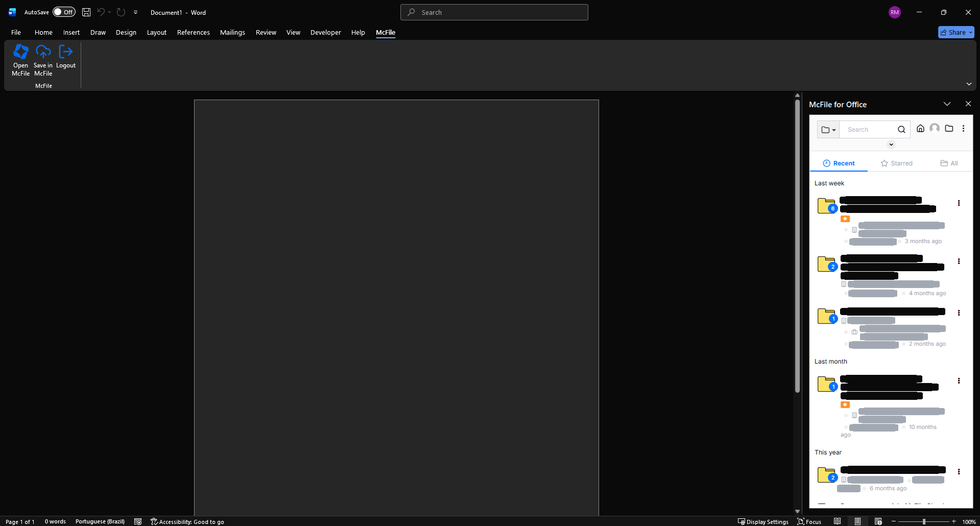Viewport: 980px width, 526px height.
Task: Open the user profile avatar in McFile
Action: (935, 129)
